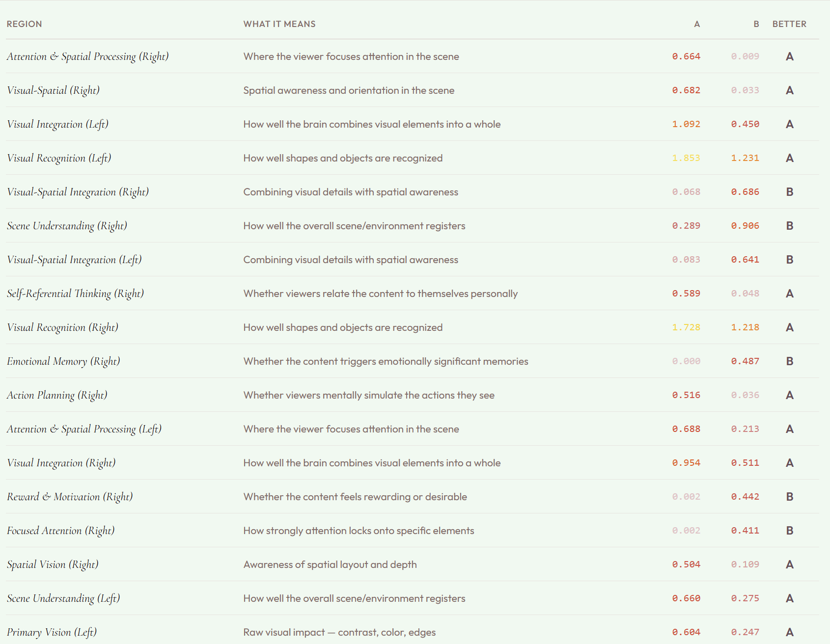Click description 'Awareness of spatial layout and depth'
The height and width of the screenshot is (644, 830).
point(330,564)
